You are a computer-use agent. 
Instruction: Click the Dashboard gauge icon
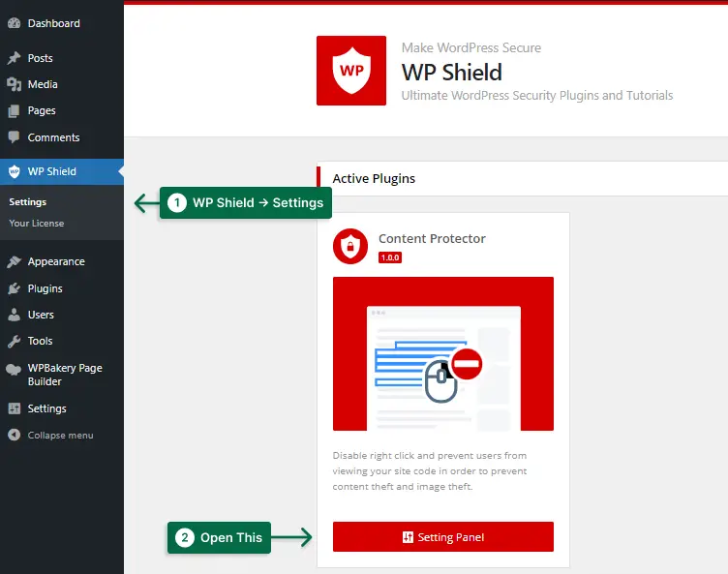coord(14,23)
